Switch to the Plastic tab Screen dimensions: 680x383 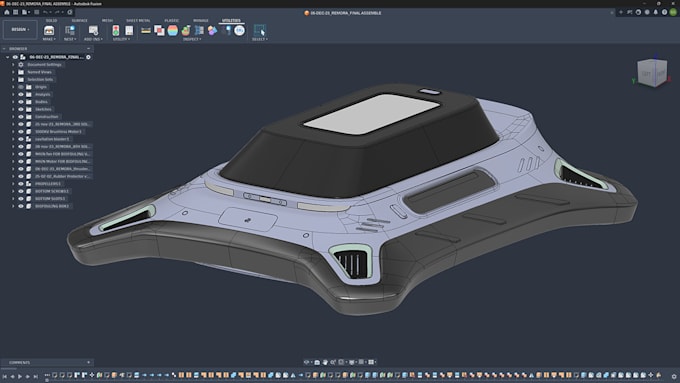171,20
